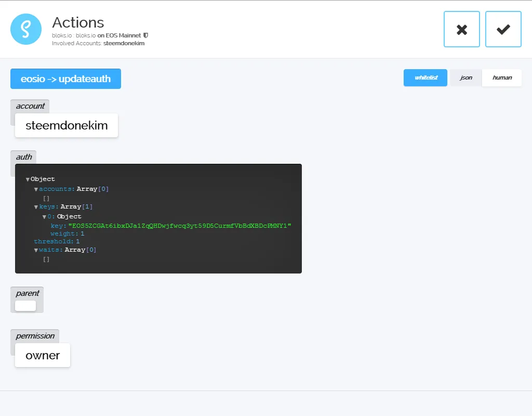The height and width of the screenshot is (416, 532).
Task: Click the auth field label
Action: click(24, 157)
